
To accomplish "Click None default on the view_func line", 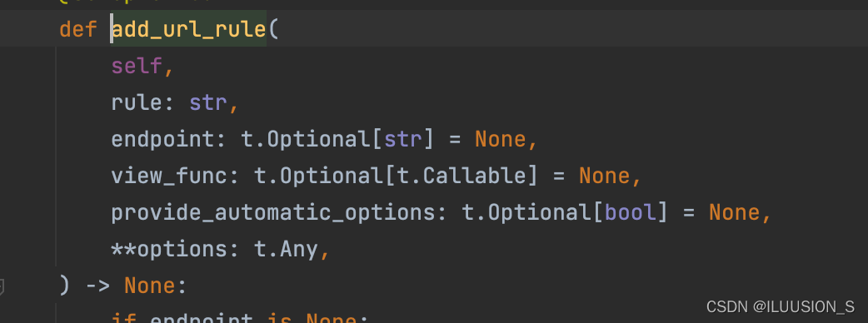I will point(604,176).
